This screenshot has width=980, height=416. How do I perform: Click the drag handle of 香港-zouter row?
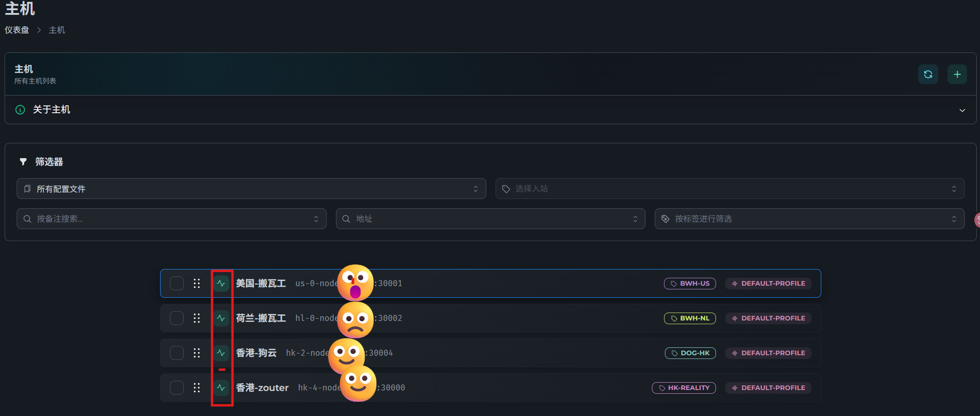(x=197, y=388)
